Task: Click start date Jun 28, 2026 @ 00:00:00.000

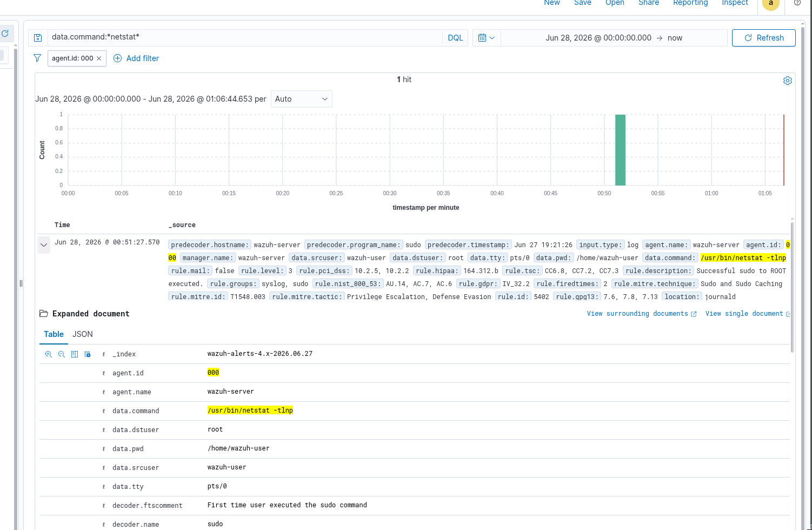Action: pos(598,38)
